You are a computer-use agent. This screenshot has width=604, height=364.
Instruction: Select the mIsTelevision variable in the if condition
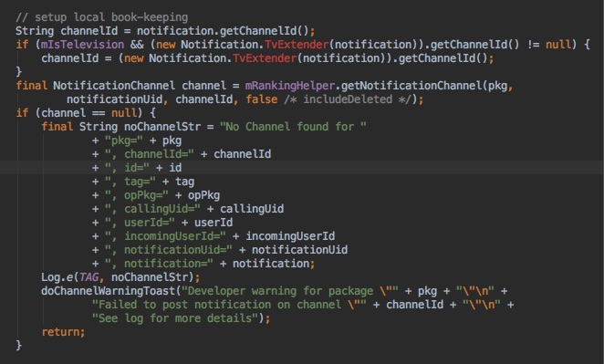[x=82, y=45]
